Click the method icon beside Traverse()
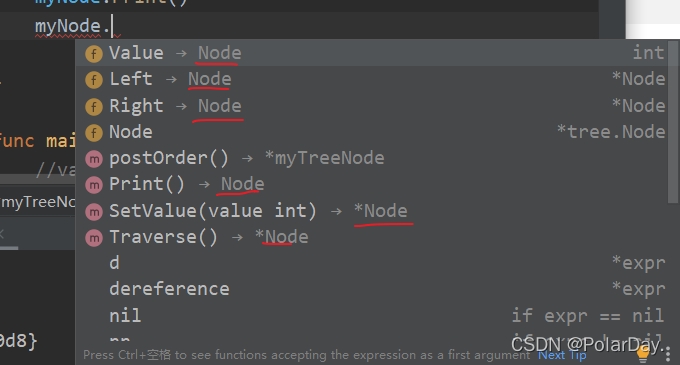Viewport: 680px width, 365px height. click(94, 238)
